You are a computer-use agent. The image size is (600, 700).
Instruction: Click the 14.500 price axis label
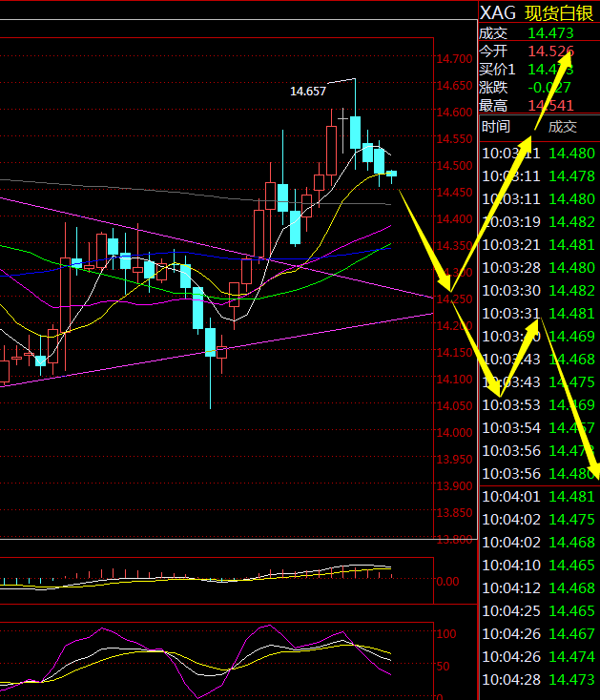click(454, 166)
